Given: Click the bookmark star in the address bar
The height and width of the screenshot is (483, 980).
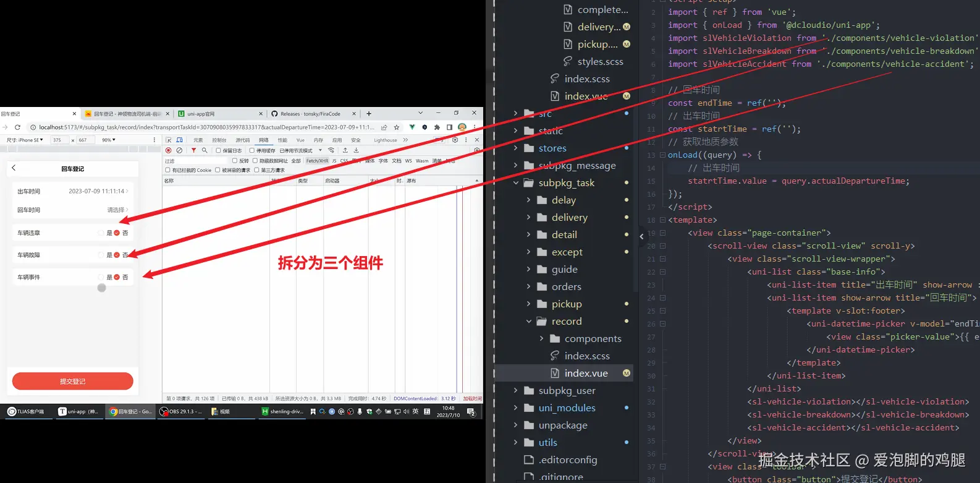Looking at the screenshot, I should coord(397,127).
